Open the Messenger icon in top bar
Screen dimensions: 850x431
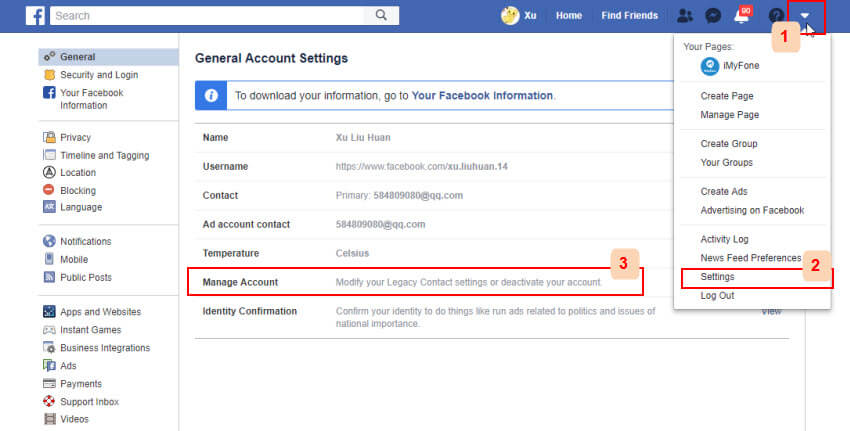[713, 16]
